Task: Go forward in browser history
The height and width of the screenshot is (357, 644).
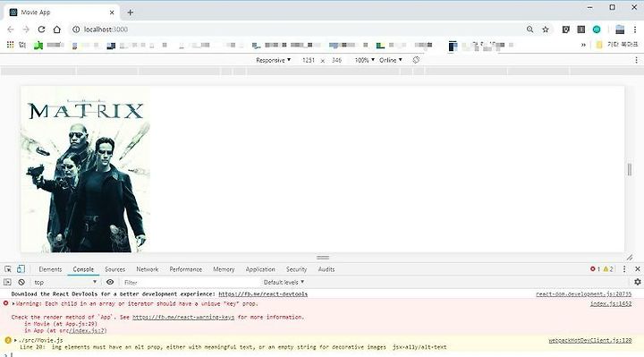Action: [26, 30]
